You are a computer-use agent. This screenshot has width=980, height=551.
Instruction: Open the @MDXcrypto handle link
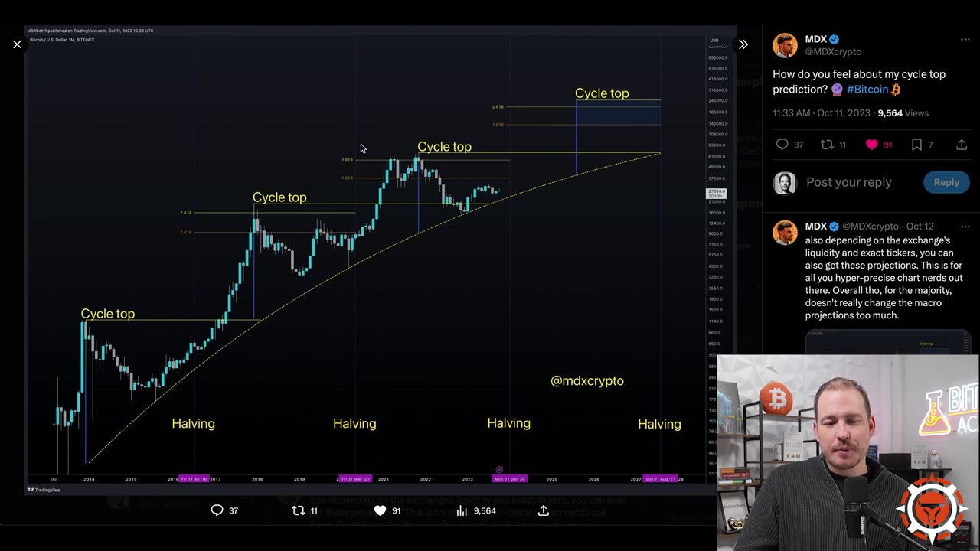(833, 52)
